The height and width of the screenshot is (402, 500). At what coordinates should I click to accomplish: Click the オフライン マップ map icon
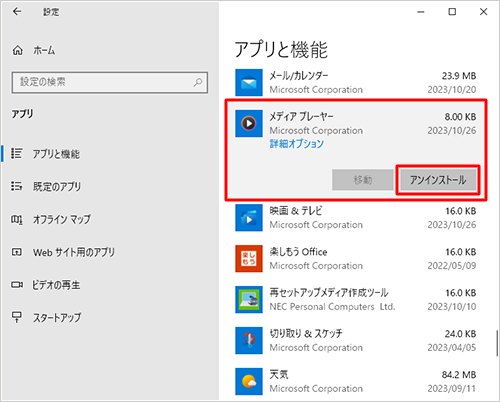pos(17,219)
